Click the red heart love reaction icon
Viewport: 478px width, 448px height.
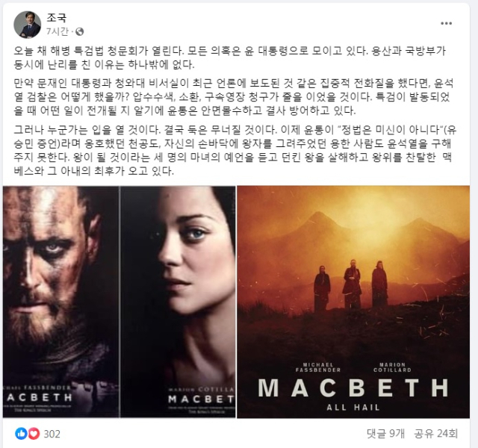34,433
